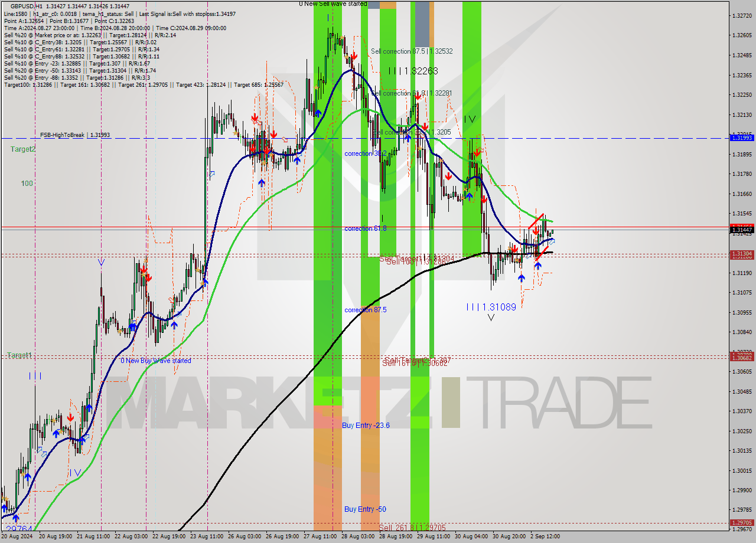Viewport: 756px width, 543px height.
Task: Select 'Sell %10 @ Entry -23: 1.32885' row
Action: (x=77, y=63)
